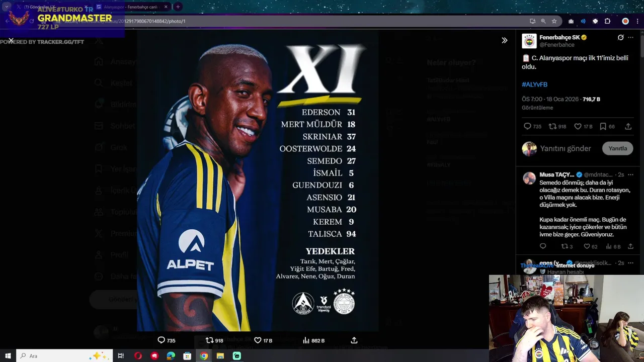Click the install/cast icon in address bar
644x362 pixels.
coord(532,21)
